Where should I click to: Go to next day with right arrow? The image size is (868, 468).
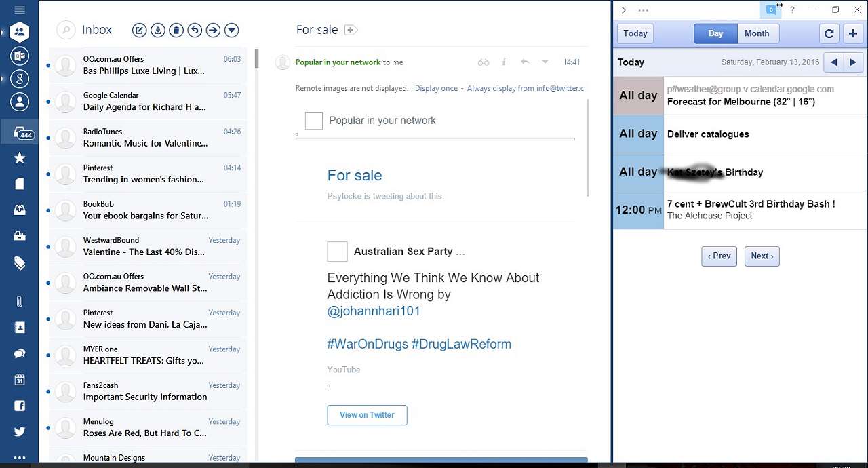point(853,62)
